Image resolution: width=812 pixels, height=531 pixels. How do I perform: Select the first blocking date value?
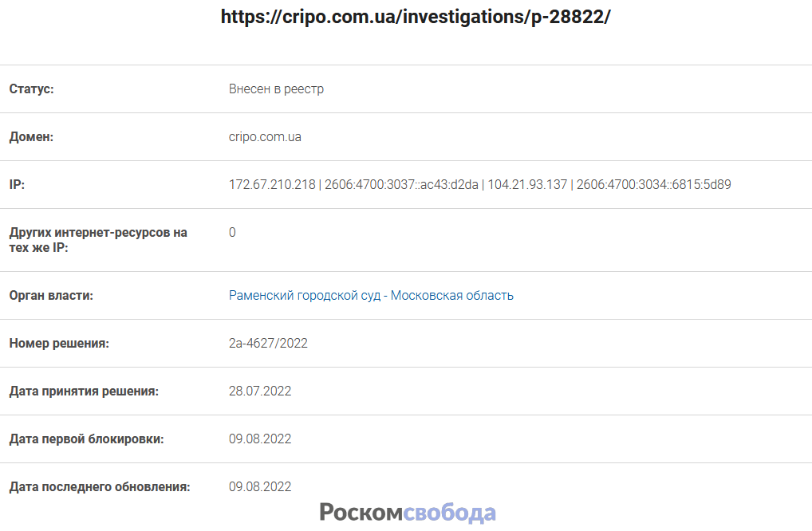[260, 439]
